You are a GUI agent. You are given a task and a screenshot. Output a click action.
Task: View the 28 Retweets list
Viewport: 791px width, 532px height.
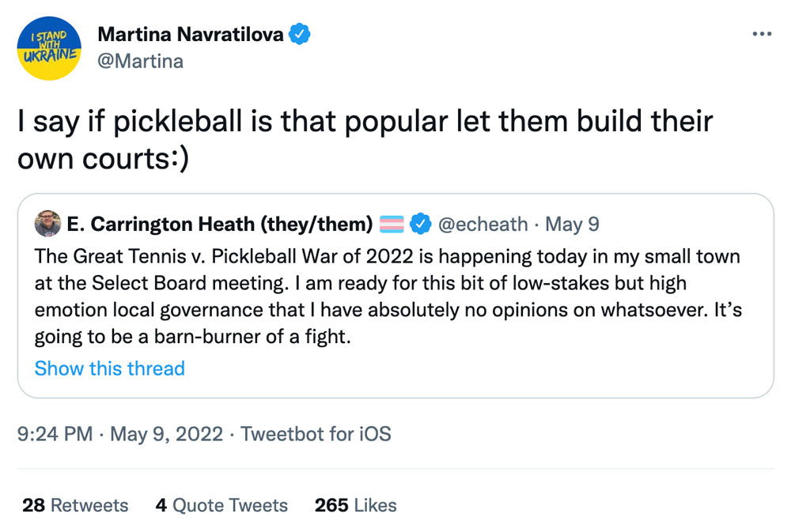click(75, 505)
